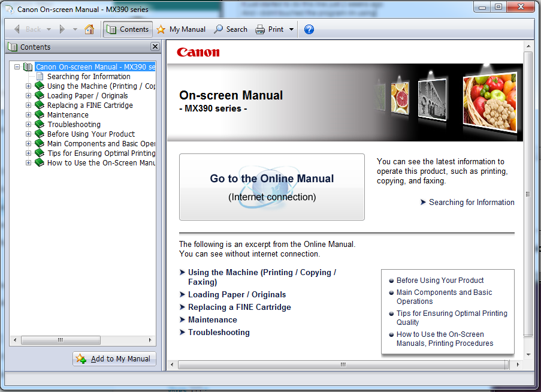Select Before Using Your Product in tree
The height and width of the screenshot is (392, 541).
(90, 134)
